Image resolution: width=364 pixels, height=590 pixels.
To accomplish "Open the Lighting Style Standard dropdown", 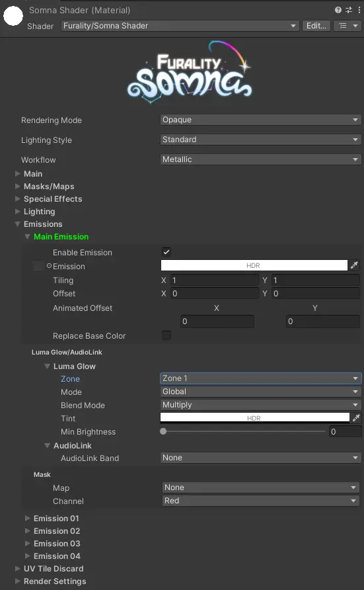I will click(x=261, y=140).
